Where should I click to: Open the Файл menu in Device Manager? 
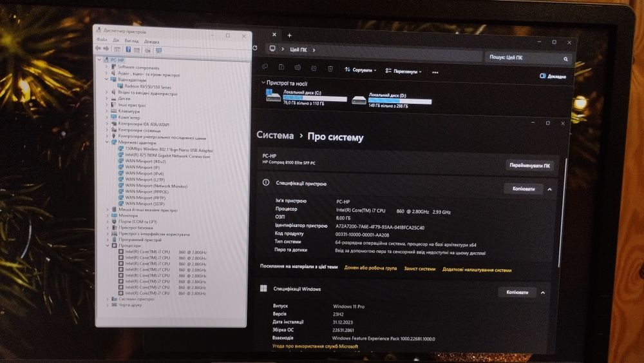coord(102,40)
